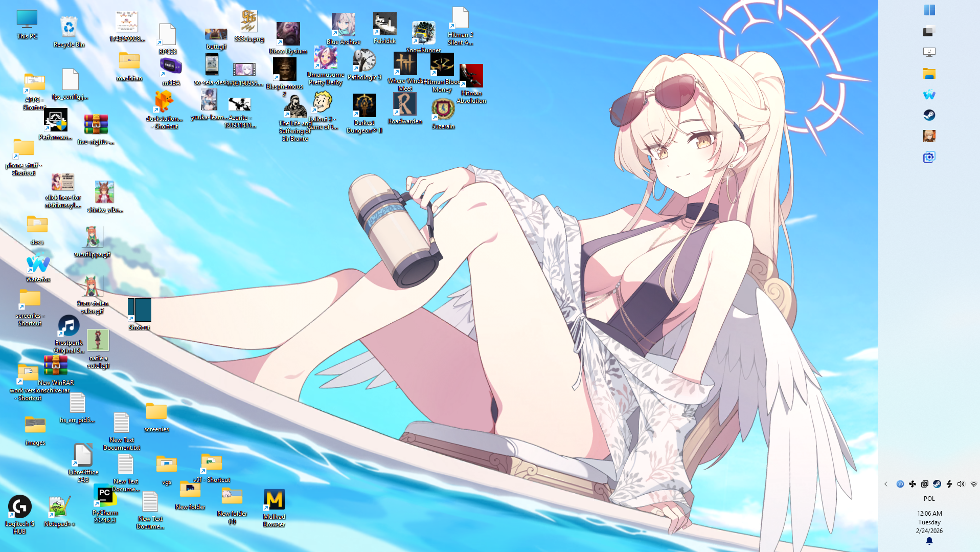This screenshot has width=980, height=552.
Task: Select the Waterfox desktop shortcut
Action: [38, 268]
